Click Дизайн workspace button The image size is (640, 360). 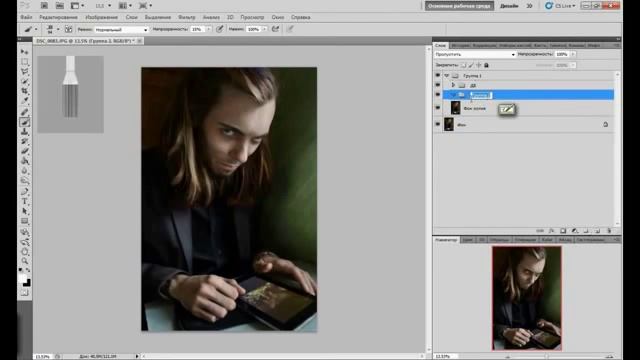(x=509, y=6)
